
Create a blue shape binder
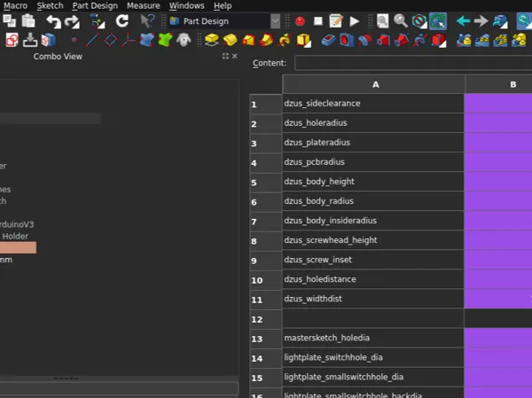tap(147, 40)
